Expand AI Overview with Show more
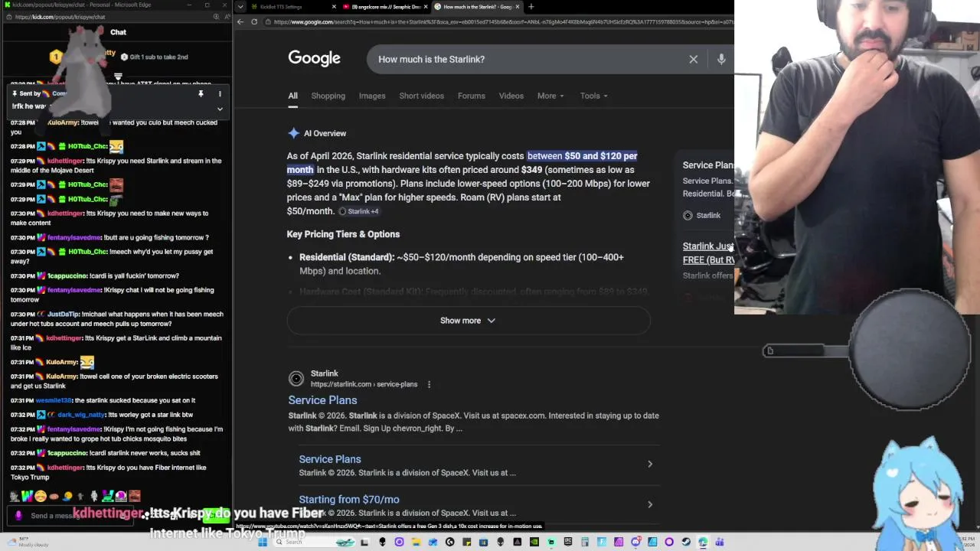980x551 pixels. [x=469, y=321]
